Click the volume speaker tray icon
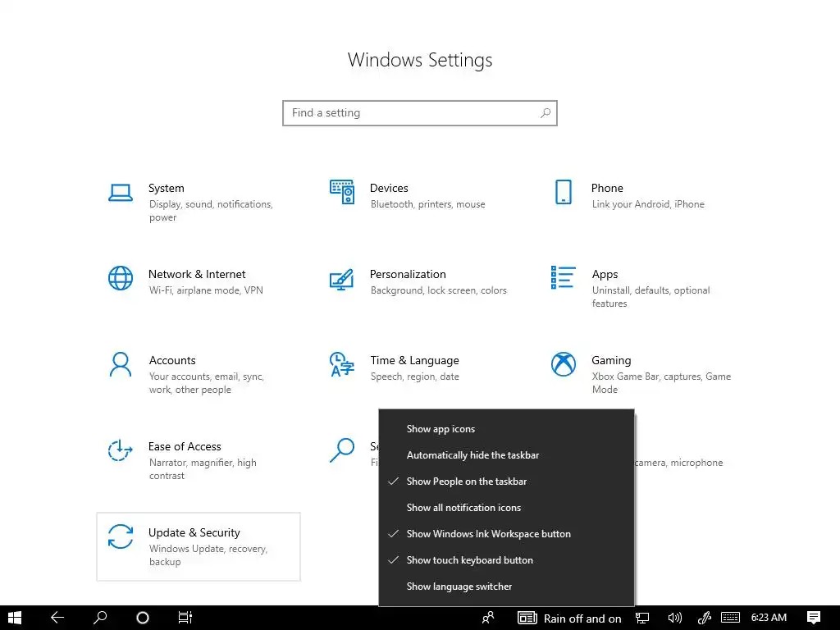840x630 pixels. [x=674, y=619]
